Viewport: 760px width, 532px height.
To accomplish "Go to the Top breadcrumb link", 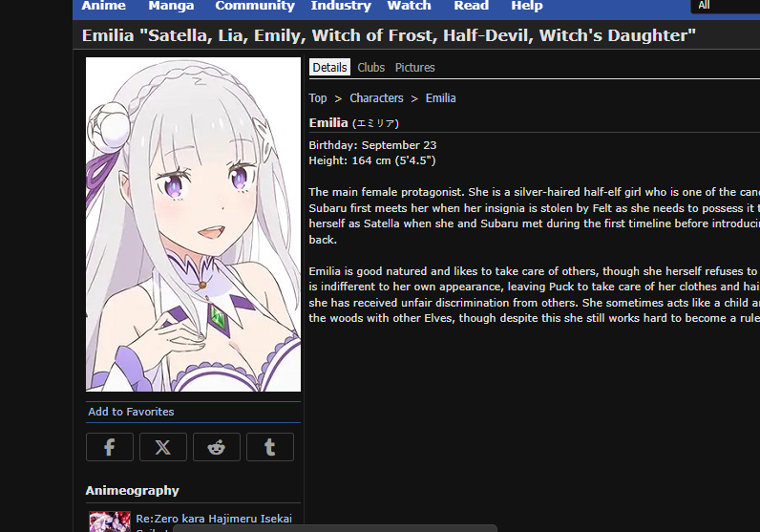I will pos(318,98).
